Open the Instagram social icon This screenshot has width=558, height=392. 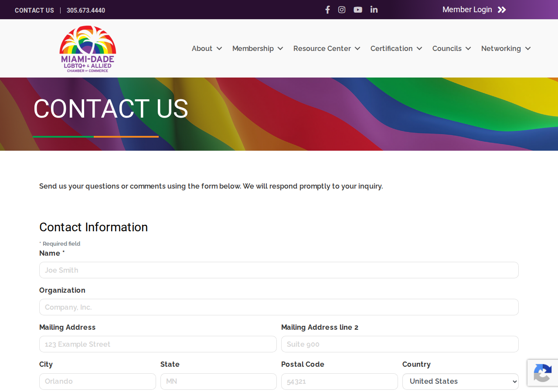pos(342,10)
